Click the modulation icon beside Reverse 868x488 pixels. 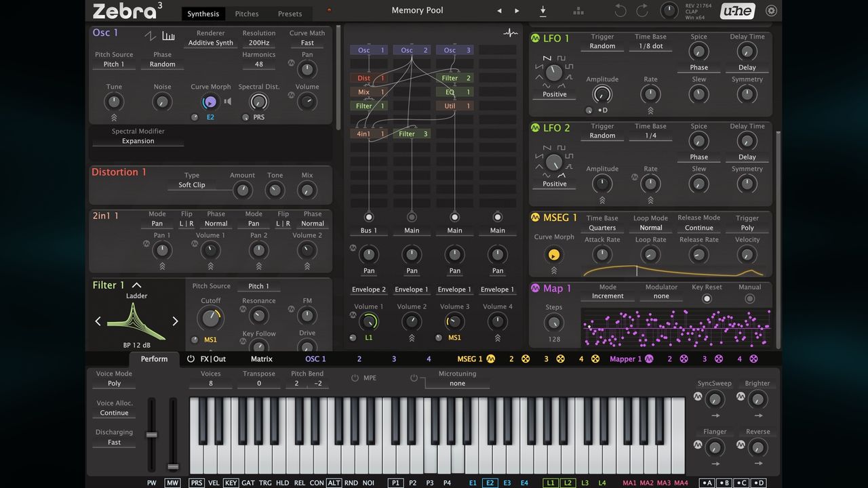pos(742,445)
